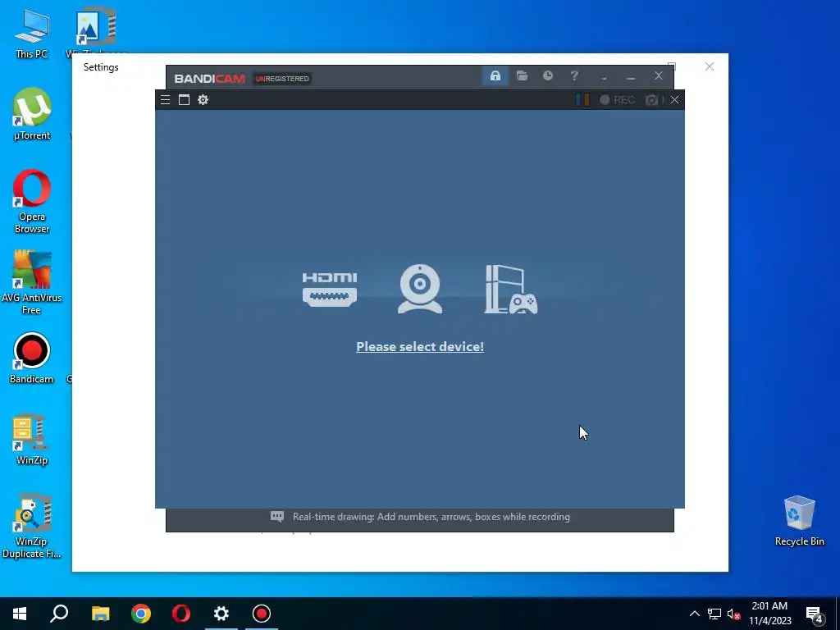Open the Bandicam schedule clock icon
The height and width of the screenshot is (630, 840).
tap(547, 76)
